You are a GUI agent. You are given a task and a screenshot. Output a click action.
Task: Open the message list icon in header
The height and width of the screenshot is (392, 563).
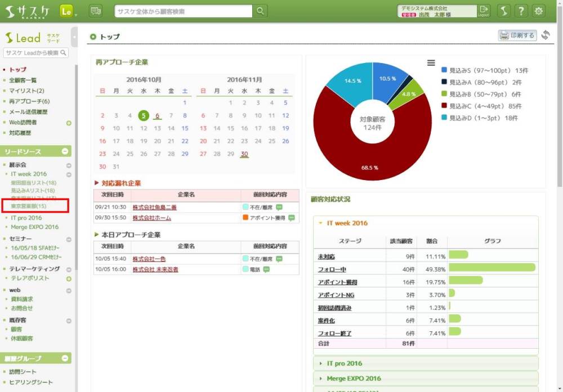96,11
